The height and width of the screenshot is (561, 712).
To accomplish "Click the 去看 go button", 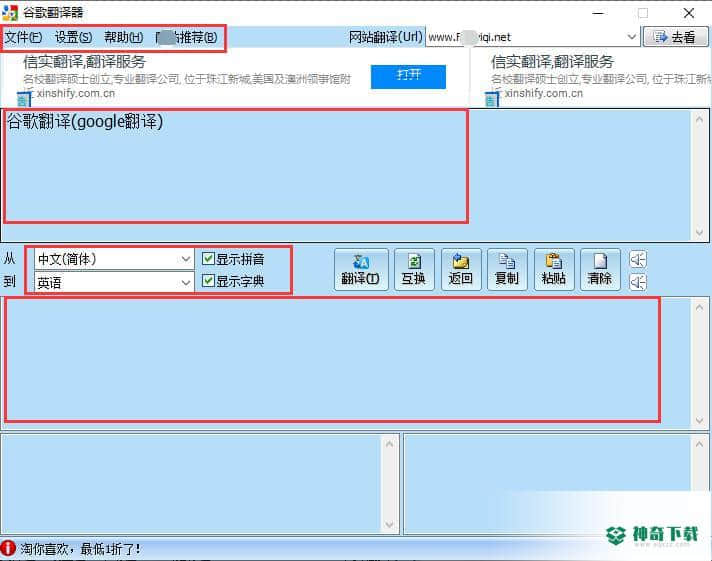I will 676,37.
